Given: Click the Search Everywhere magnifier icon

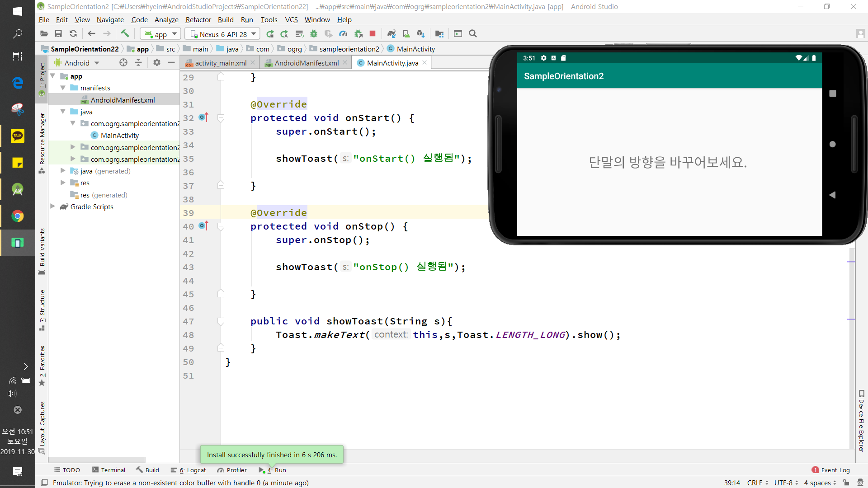Looking at the screenshot, I should (x=473, y=34).
